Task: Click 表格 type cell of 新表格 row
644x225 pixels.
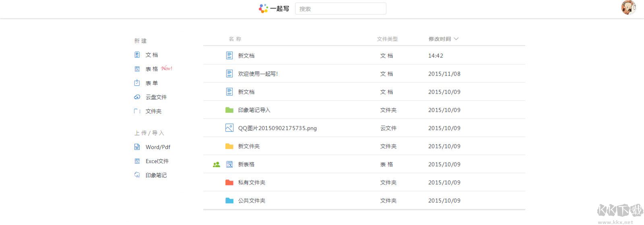Action: point(387,164)
